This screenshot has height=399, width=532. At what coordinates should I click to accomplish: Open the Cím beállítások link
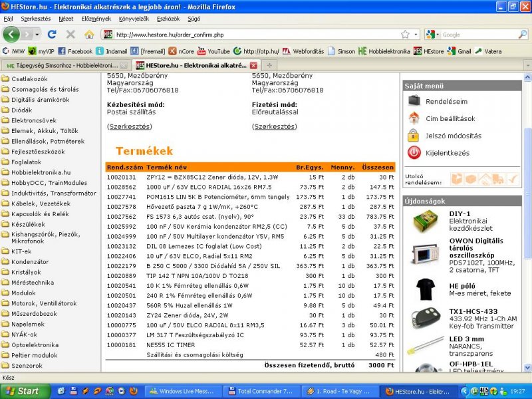coord(450,119)
